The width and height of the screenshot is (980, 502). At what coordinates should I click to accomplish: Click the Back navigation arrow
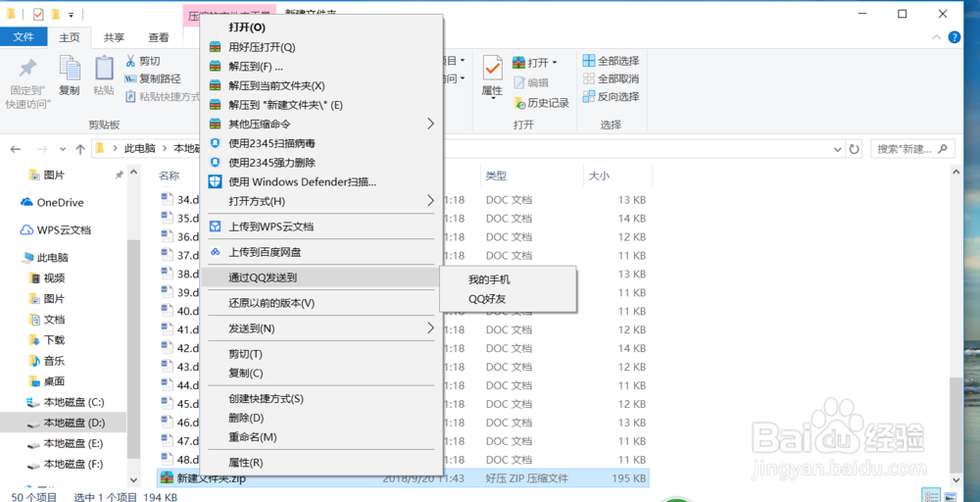[16, 149]
